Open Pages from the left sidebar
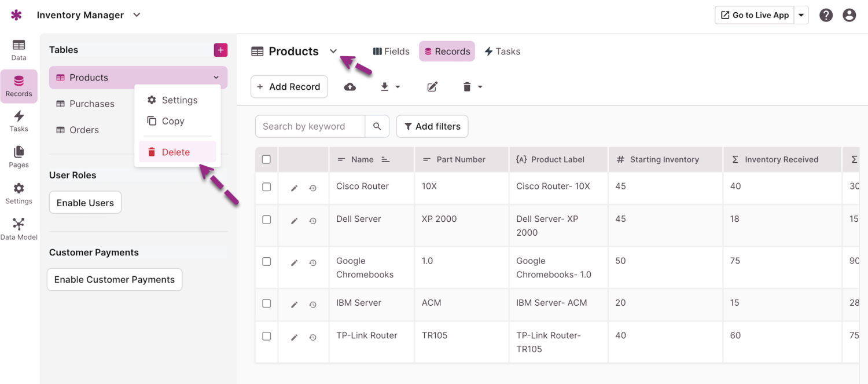The image size is (868, 384). click(x=19, y=157)
